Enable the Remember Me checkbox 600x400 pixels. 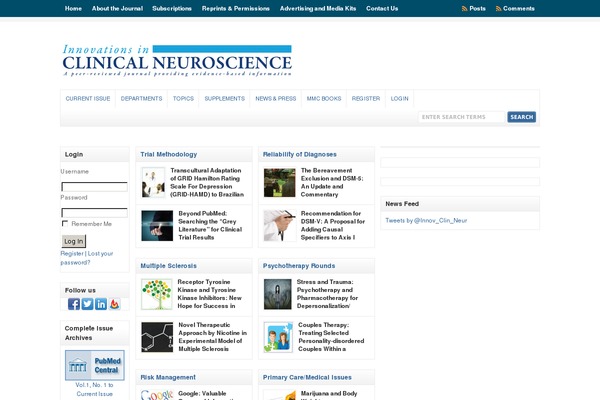(x=65, y=224)
